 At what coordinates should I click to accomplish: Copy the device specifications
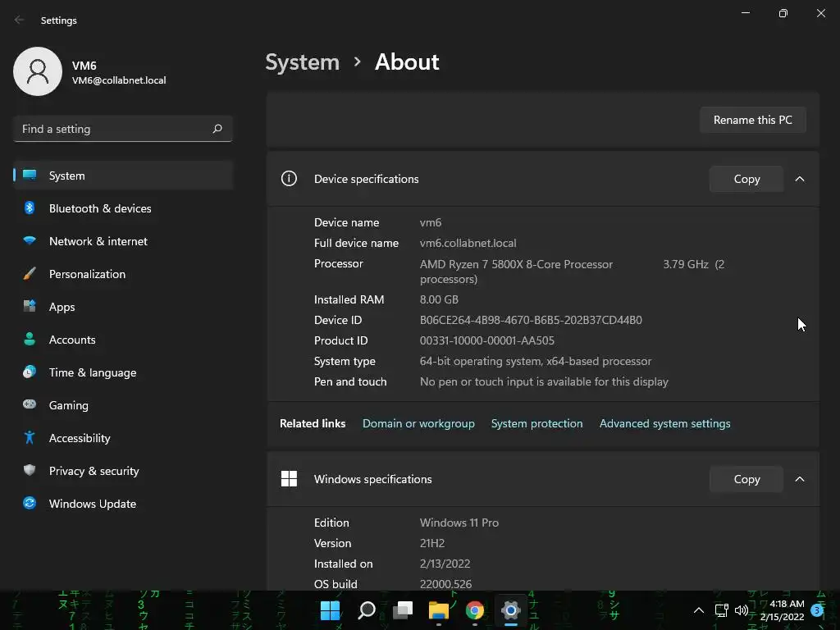tap(746, 179)
